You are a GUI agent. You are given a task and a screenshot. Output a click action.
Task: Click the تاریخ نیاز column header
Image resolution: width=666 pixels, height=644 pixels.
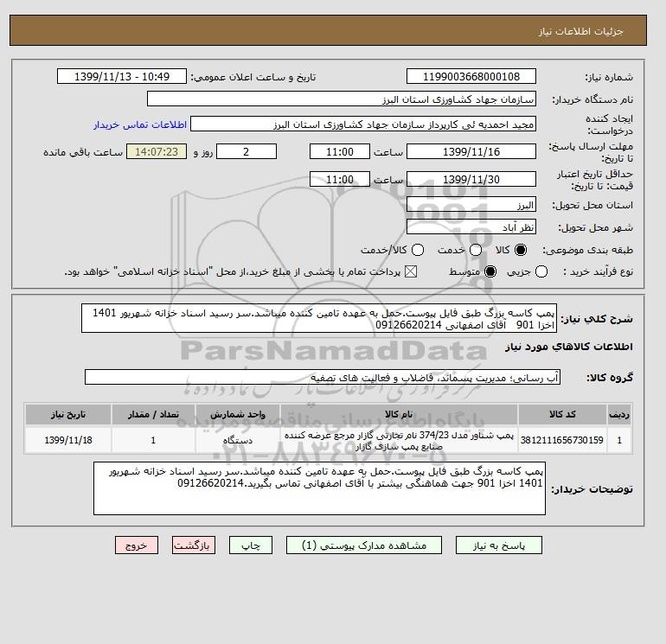[68, 414]
